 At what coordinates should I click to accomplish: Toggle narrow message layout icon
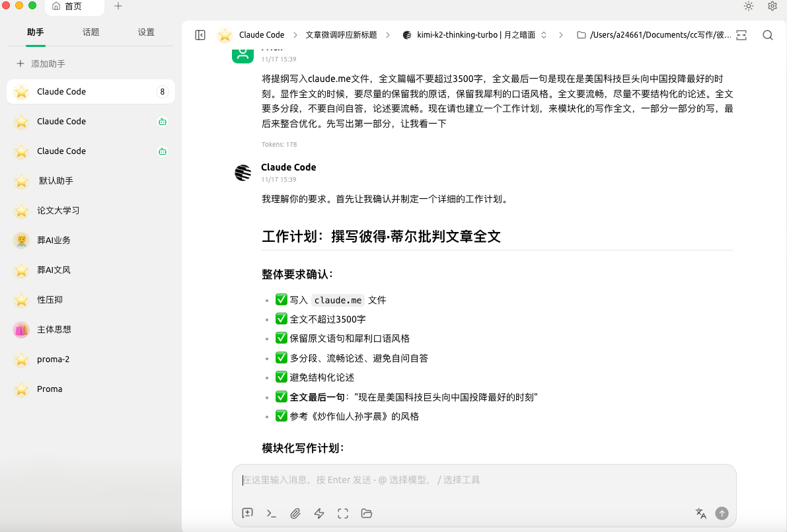[x=741, y=35]
